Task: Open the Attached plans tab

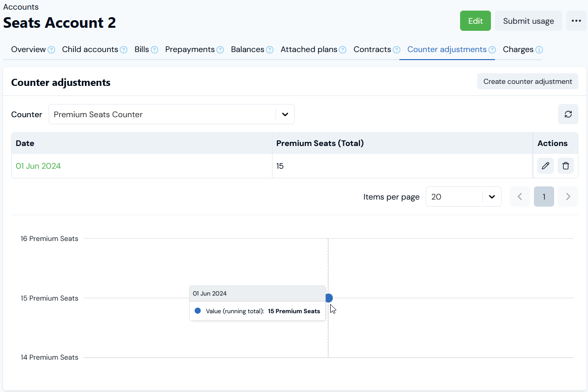Action: point(308,50)
